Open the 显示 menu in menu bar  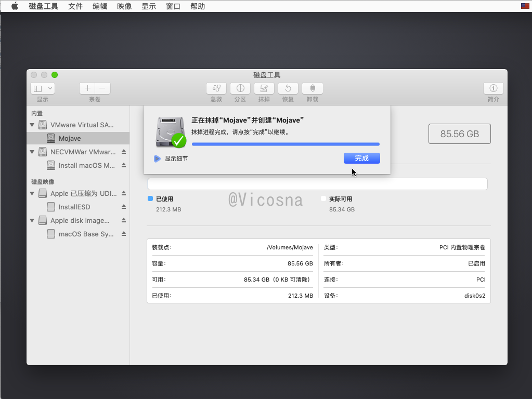tap(149, 6)
